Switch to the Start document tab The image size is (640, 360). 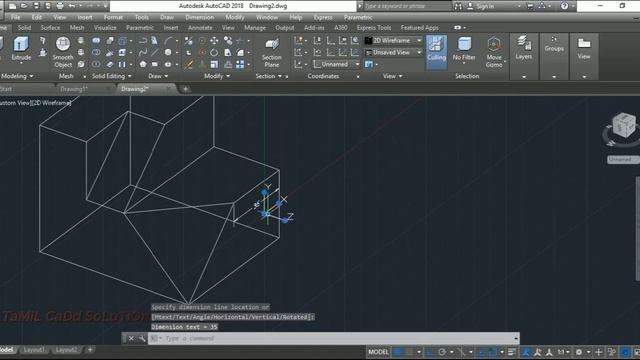coord(6,89)
